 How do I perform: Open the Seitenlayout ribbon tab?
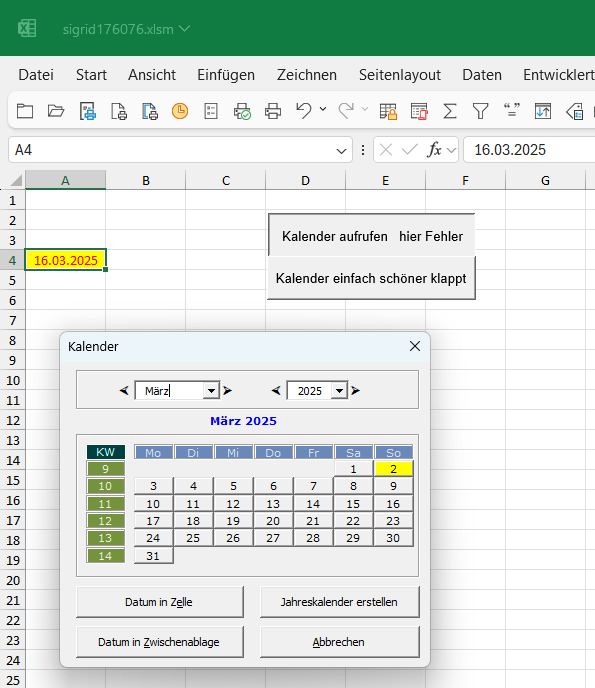click(x=400, y=75)
